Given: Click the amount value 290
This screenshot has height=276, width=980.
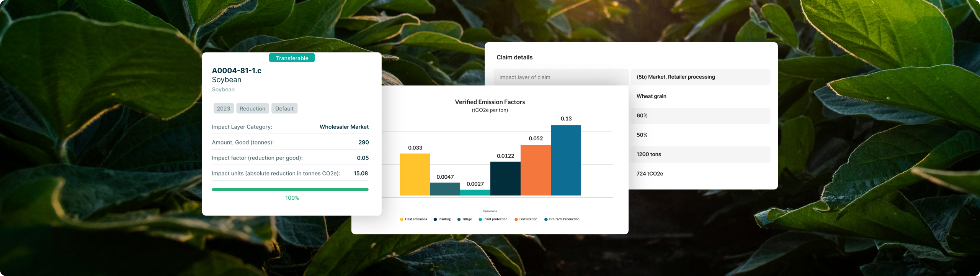Looking at the screenshot, I should click(364, 142).
